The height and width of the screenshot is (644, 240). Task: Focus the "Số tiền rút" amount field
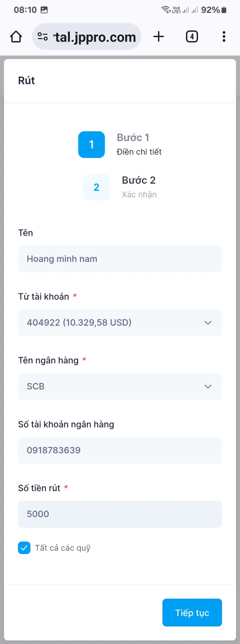pos(120,514)
